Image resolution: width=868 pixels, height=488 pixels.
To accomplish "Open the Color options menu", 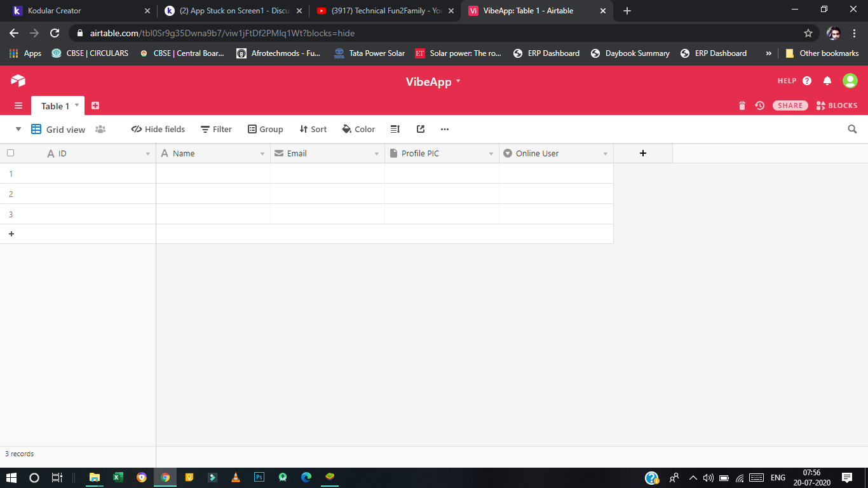I will 358,129.
